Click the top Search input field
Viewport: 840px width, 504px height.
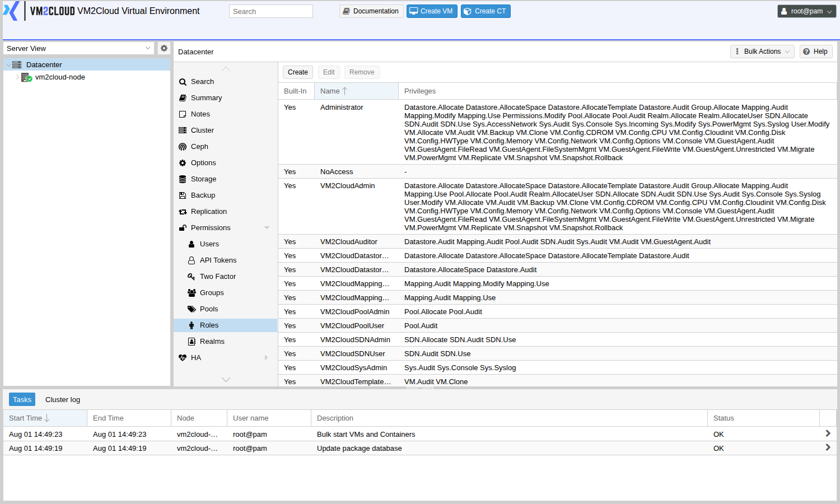point(271,11)
